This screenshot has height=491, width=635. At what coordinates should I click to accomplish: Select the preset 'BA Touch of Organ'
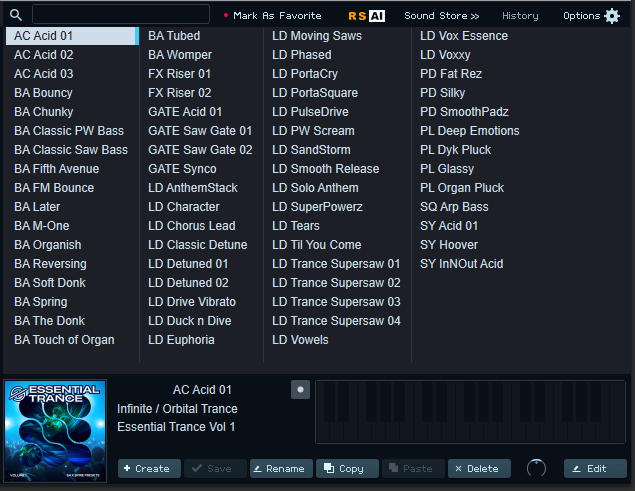(64, 340)
